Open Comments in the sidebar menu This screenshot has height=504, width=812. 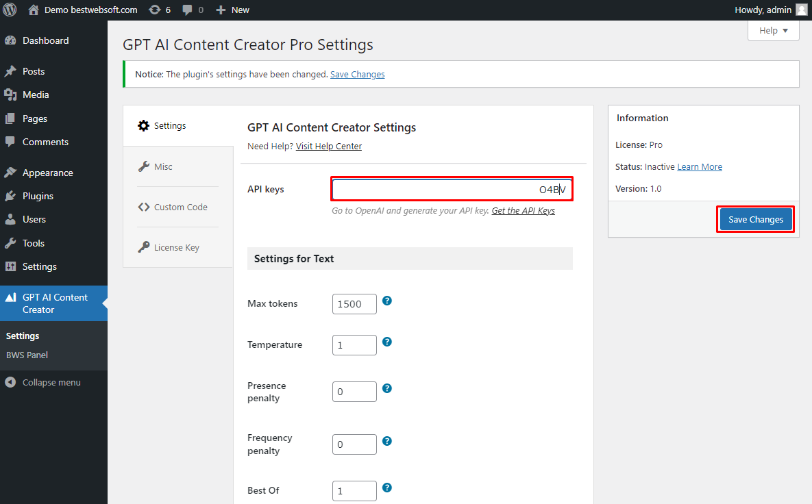click(46, 142)
